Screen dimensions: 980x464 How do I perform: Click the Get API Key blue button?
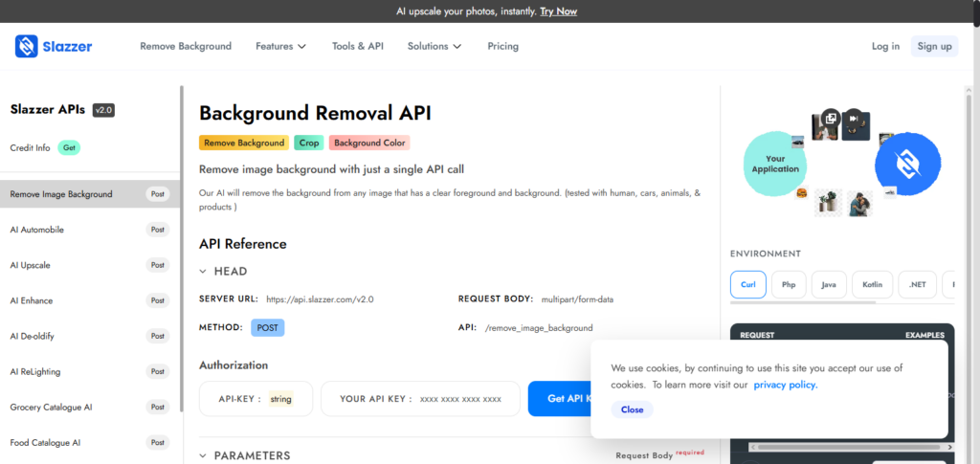[x=559, y=398]
